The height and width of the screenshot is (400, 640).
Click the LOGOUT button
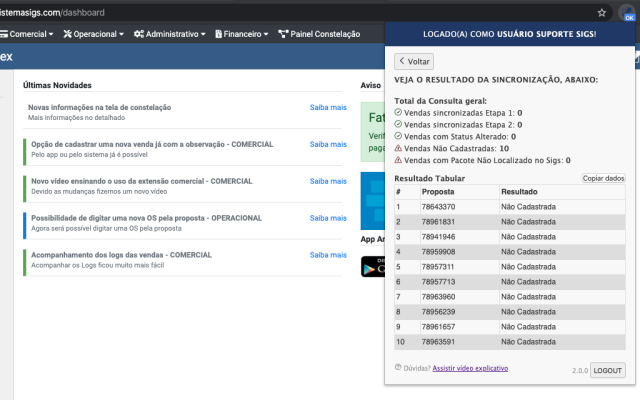coord(607,370)
